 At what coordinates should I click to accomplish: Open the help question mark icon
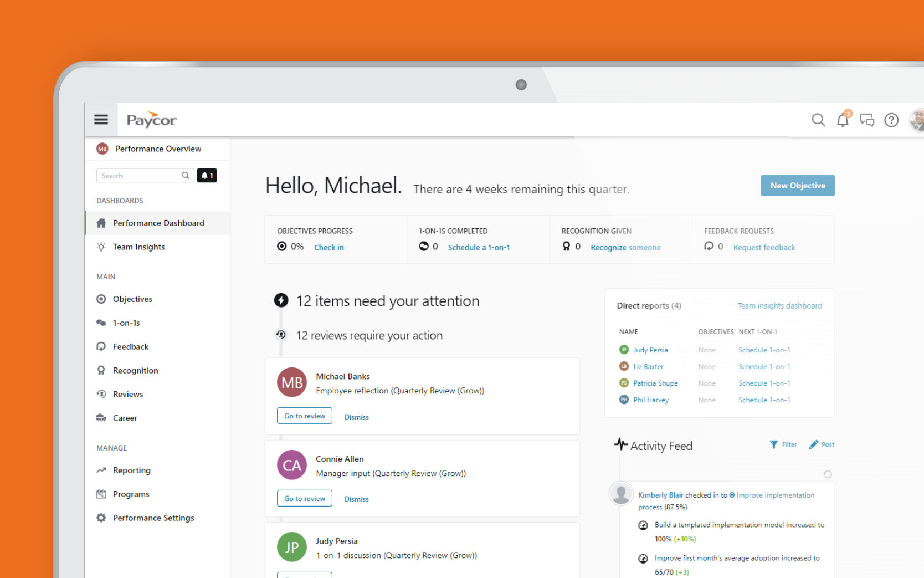pyautogui.click(x=891, y=120)
